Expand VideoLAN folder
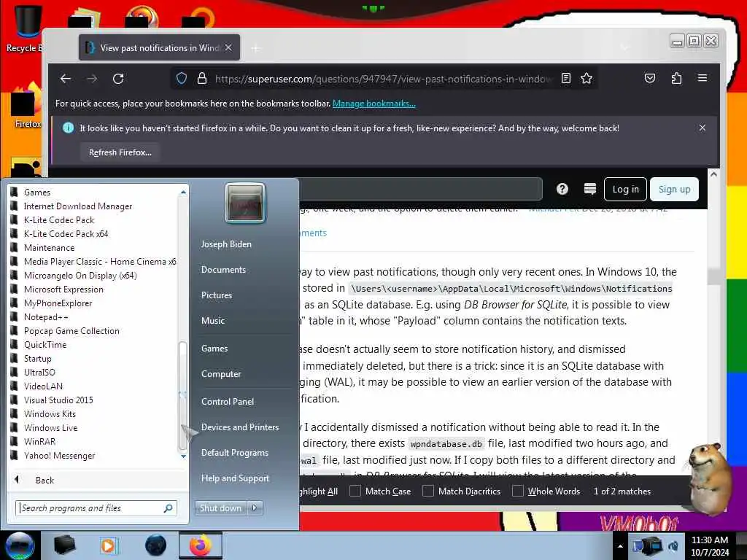Image resolution: width=747 pixels, height=560 pixels. [x=43, y=386]
